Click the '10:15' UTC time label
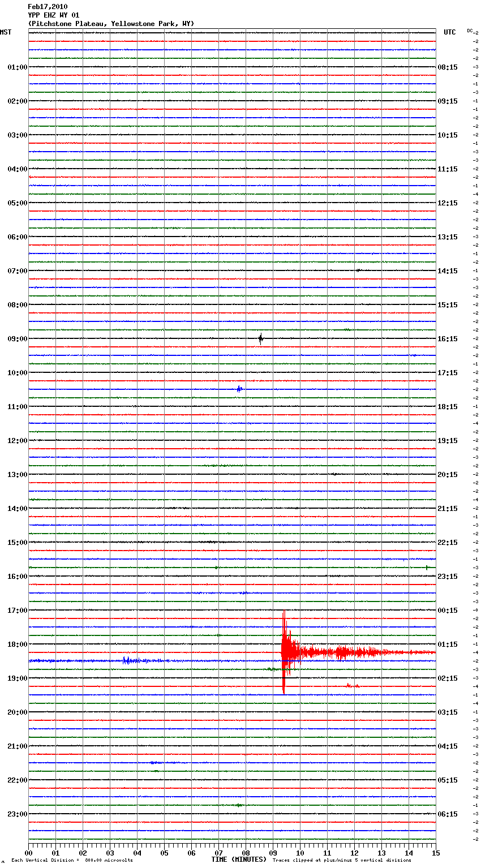The image size is (481, 868). tap(448, 135)
